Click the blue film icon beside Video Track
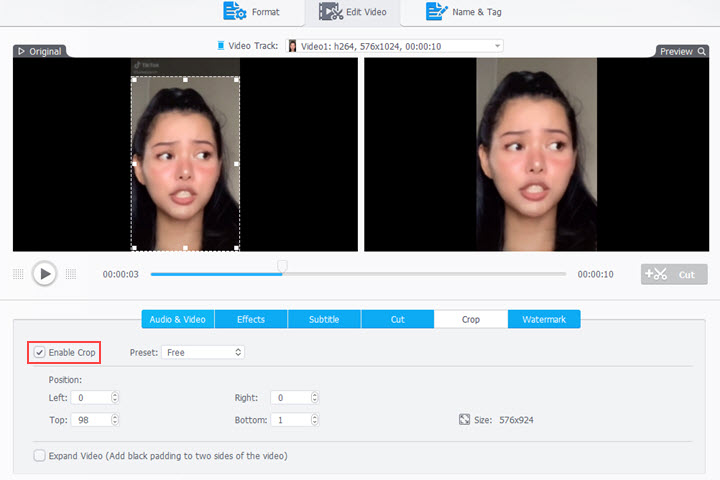 coord(221,45)
